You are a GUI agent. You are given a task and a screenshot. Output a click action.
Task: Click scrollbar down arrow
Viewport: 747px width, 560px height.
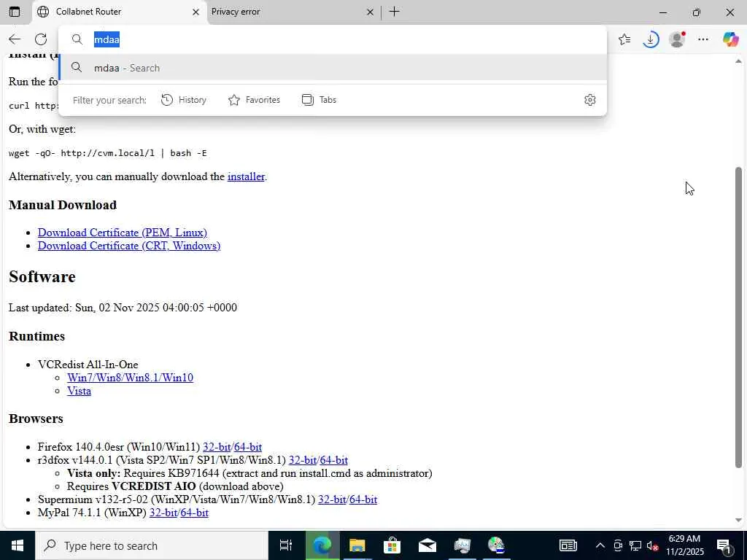(x=738, y=520)
